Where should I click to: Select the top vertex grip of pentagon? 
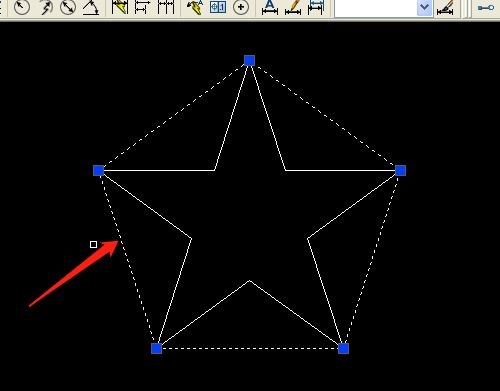(x=249, y=60)
